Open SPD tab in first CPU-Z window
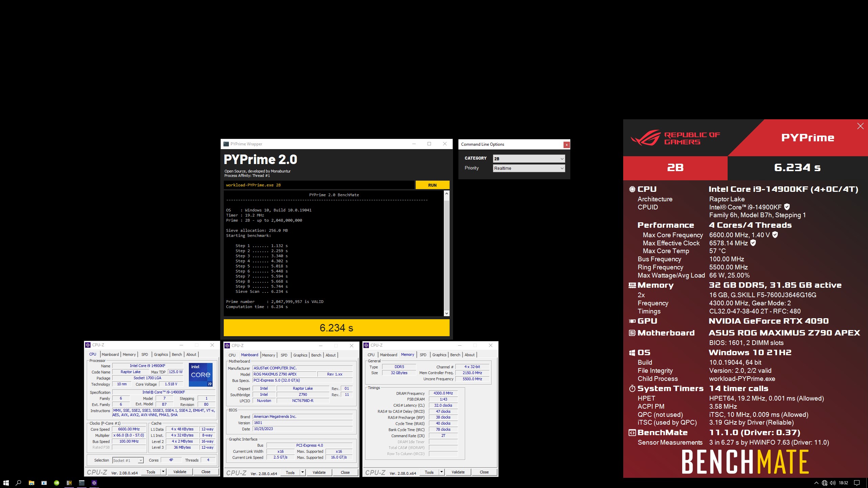Viewport: 868px width, 488px height. click(145, 354)
